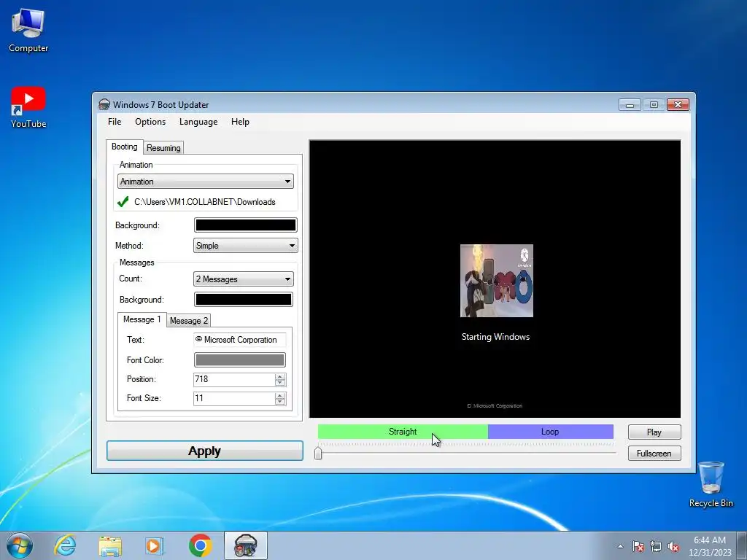The image size is (747, 560).
Task: Click the Starting Windows preview text
Action: click(x=495, y=337)
